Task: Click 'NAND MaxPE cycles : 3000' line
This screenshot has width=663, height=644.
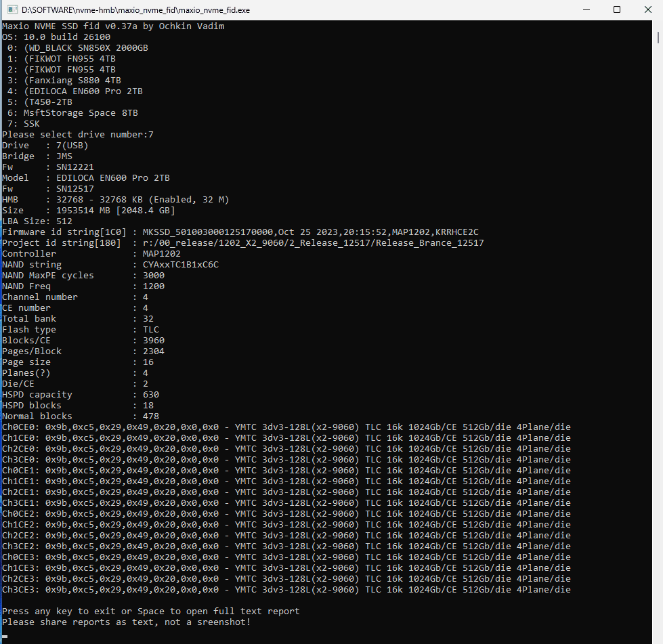Action: 83,276
